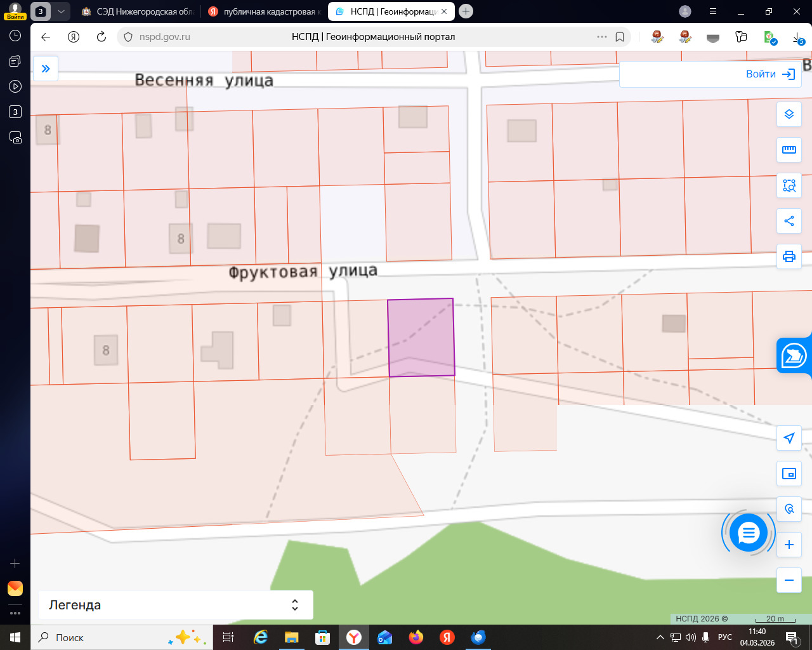Activate the area search selection tool
The image size is (812, 650).
789,185
